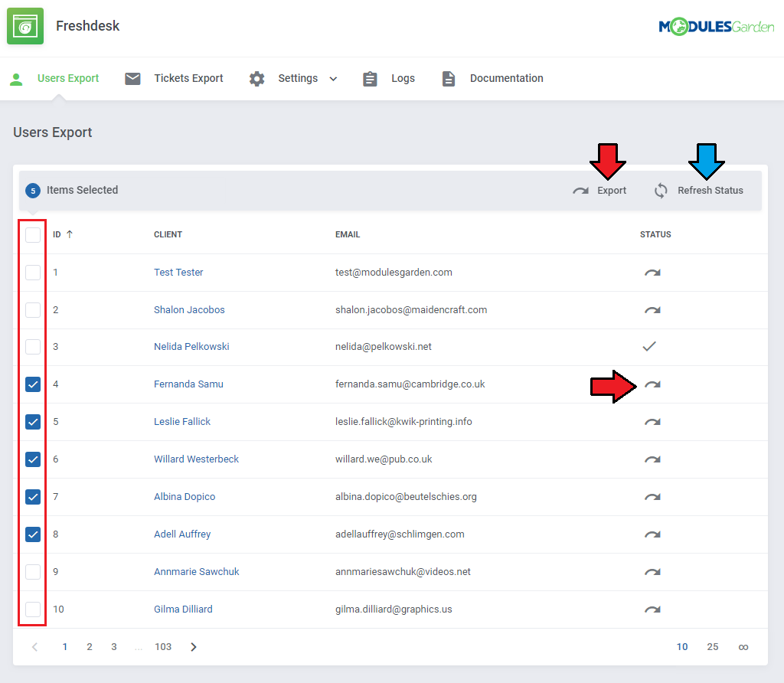
Task: Check the box for Annmarie Sawchuk
Action: point(33,571)
